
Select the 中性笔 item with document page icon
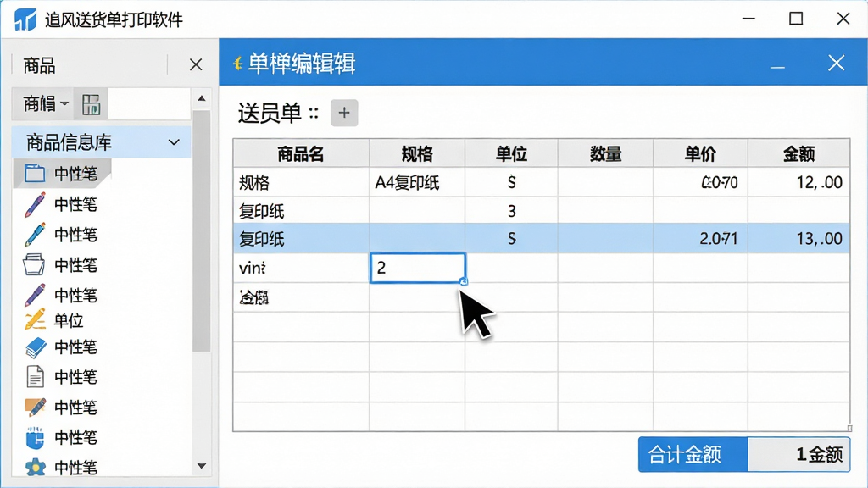61,377
